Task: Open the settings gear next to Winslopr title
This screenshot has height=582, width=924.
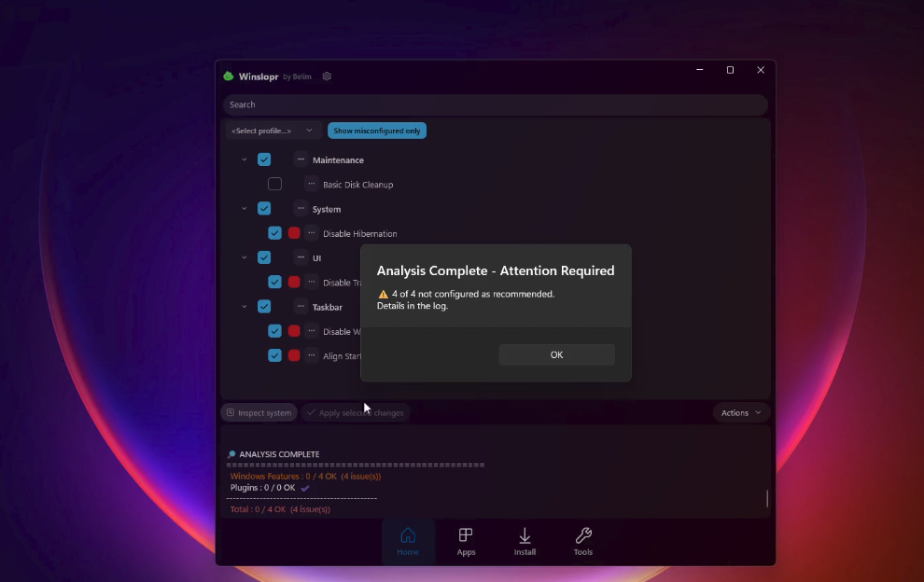Action: pos(327,76)
